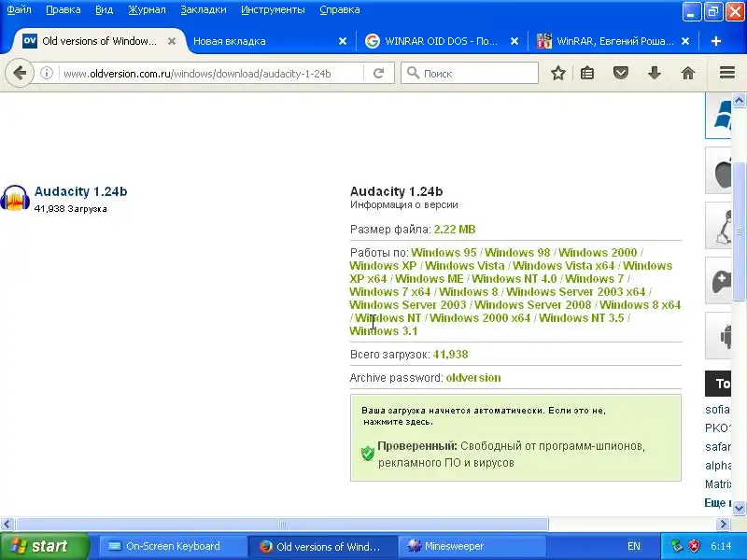Screen dimensions: 747x560
Task: Select the Apple Mac sidebar icon
Action: coord(718,171)
